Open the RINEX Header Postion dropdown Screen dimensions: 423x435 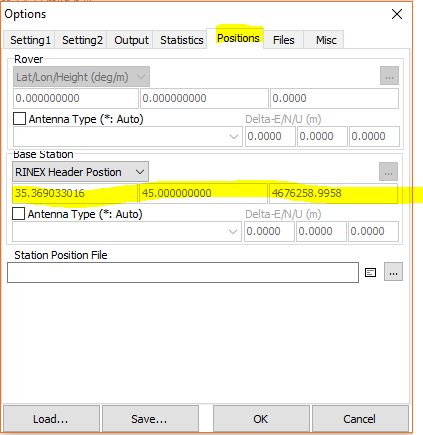[80, 172]
